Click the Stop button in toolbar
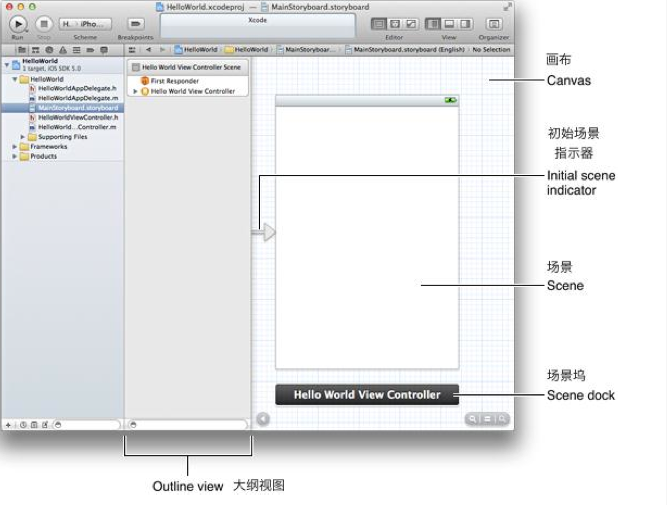Screen dimensions: 667x505 pyautogui.click(x=43, y=24)
